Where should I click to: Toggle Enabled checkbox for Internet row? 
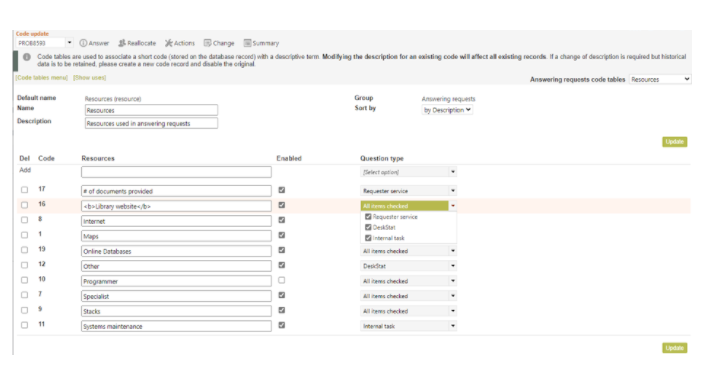pos(282,220)
